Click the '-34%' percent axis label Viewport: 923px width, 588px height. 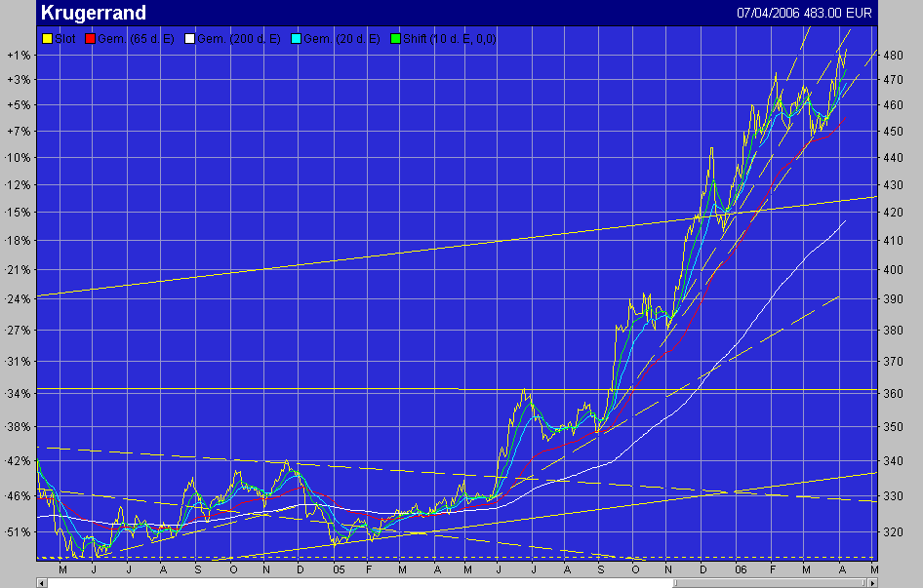(18, 394)
